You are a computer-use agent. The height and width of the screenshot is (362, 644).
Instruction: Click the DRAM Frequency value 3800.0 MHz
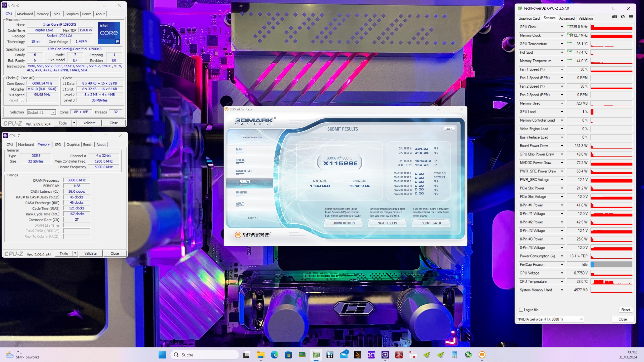77,180
